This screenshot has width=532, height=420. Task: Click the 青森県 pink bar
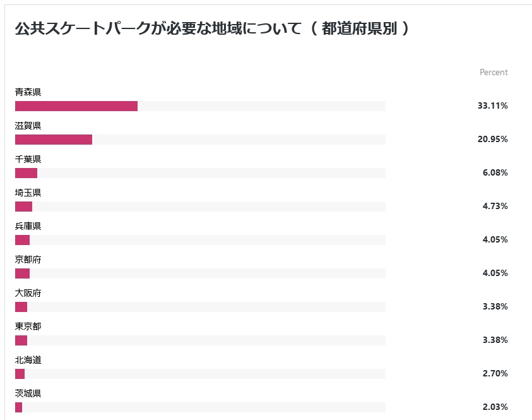click(x=76, y=106)
